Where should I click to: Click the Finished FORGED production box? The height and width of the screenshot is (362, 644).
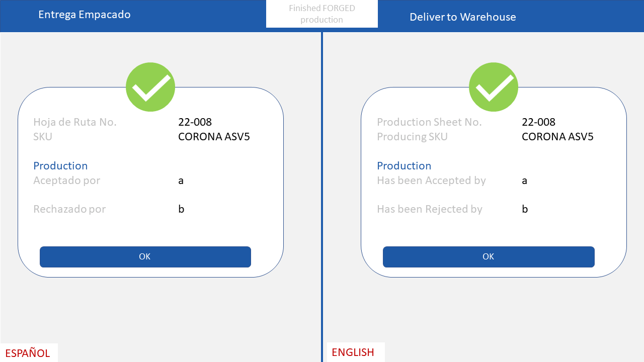point(322,14)
